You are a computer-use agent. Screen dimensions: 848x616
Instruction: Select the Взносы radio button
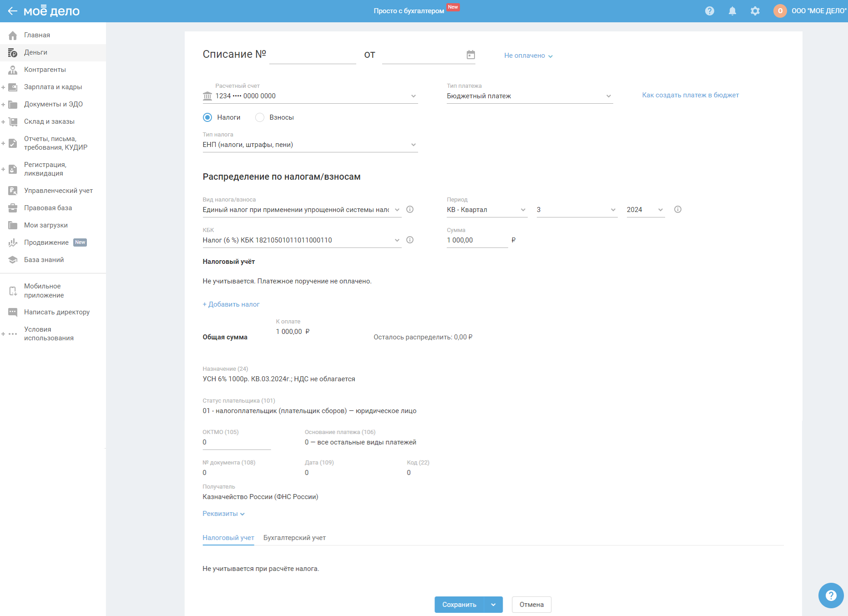260,117
